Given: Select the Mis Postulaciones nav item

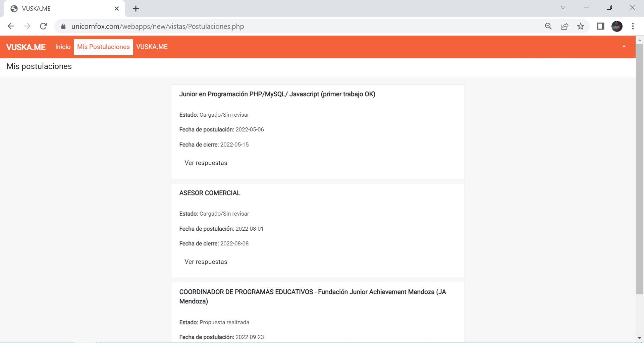Looking at the screenshot, I should point(103,47).
